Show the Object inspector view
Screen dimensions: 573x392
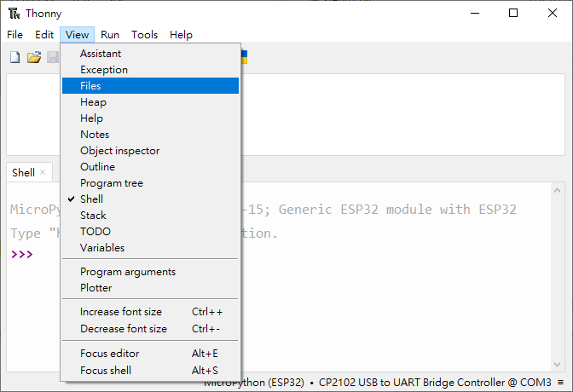point(150,151)
